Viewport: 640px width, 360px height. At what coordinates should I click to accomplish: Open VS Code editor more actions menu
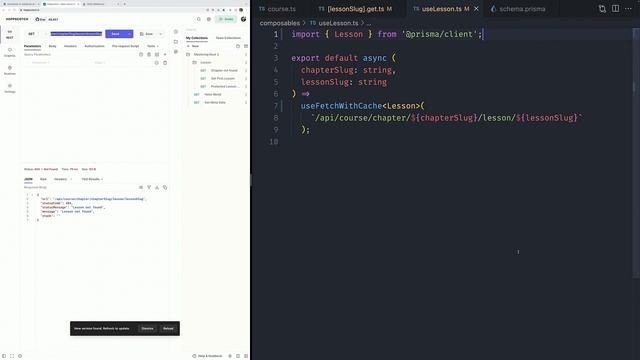[629, 9]
